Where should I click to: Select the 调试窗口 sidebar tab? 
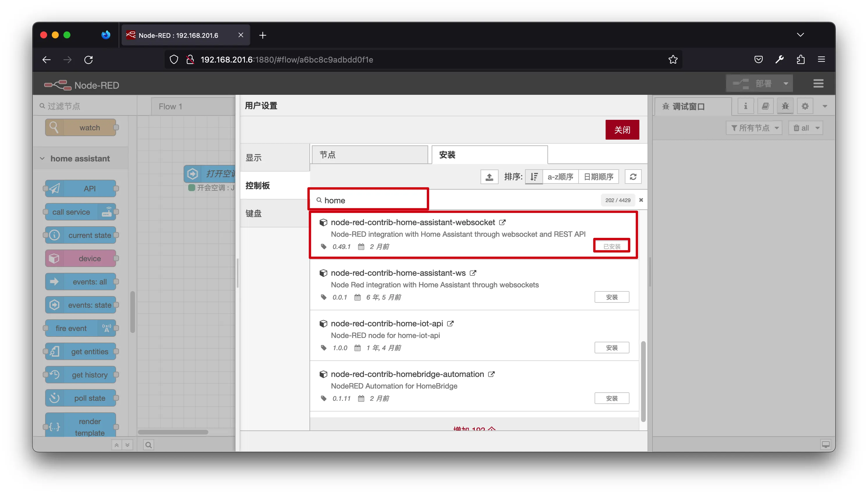[x=693, y=107]
